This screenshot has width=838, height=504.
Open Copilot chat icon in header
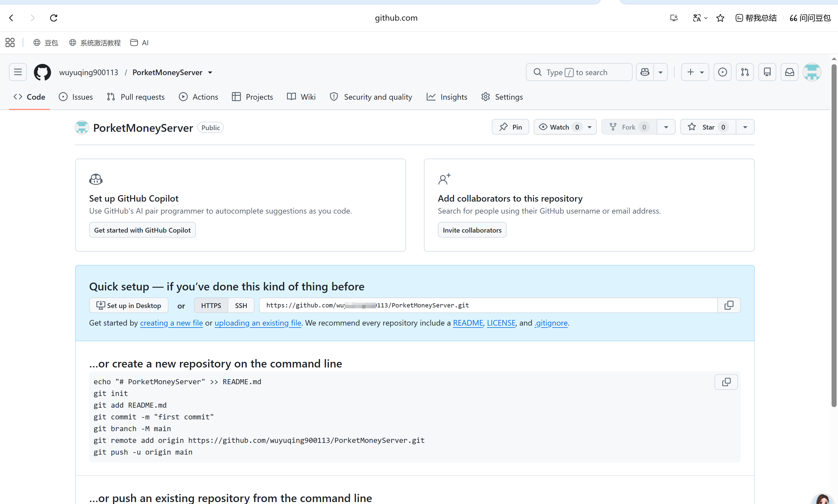(645, 72)
